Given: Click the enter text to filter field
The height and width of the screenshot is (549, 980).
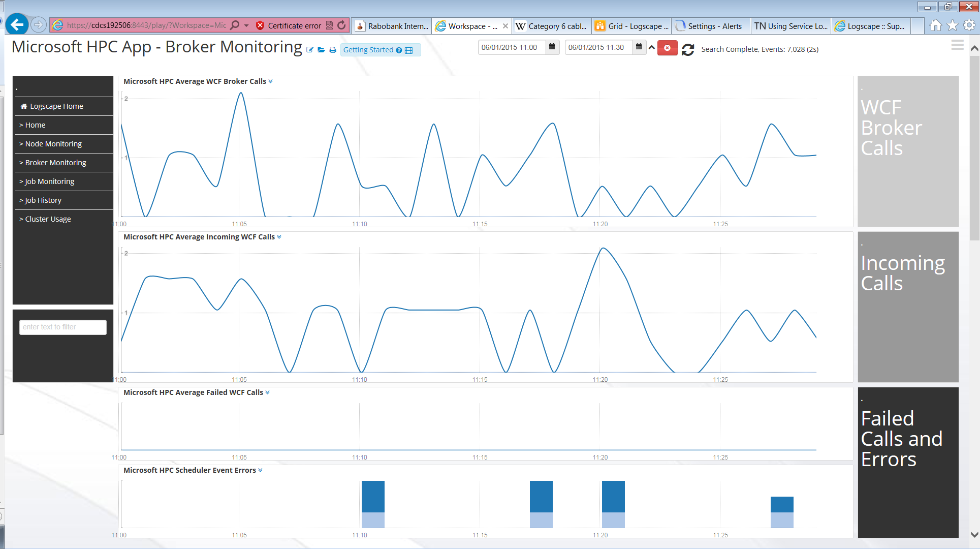Looking at the screenshot, I should 62,327.
